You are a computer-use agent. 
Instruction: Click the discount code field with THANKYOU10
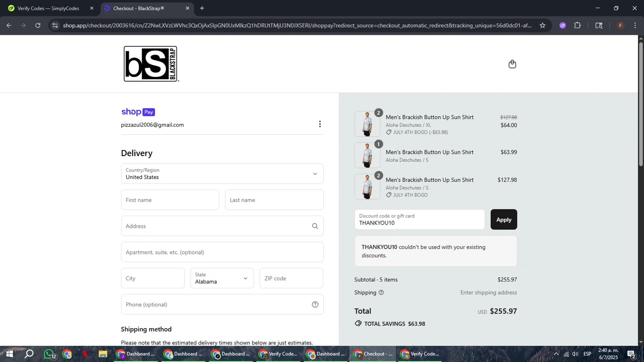419,220
